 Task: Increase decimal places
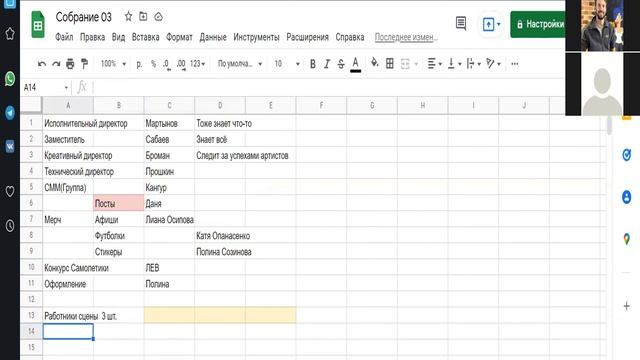pos(181,64)
